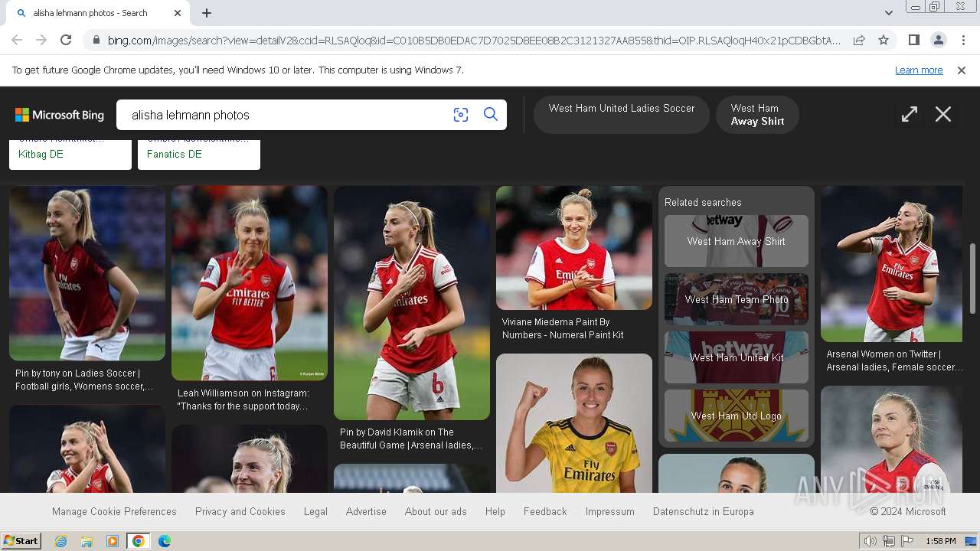Switch to Chrome in taskbar
The image size is (980, 551).
[139, 541]
